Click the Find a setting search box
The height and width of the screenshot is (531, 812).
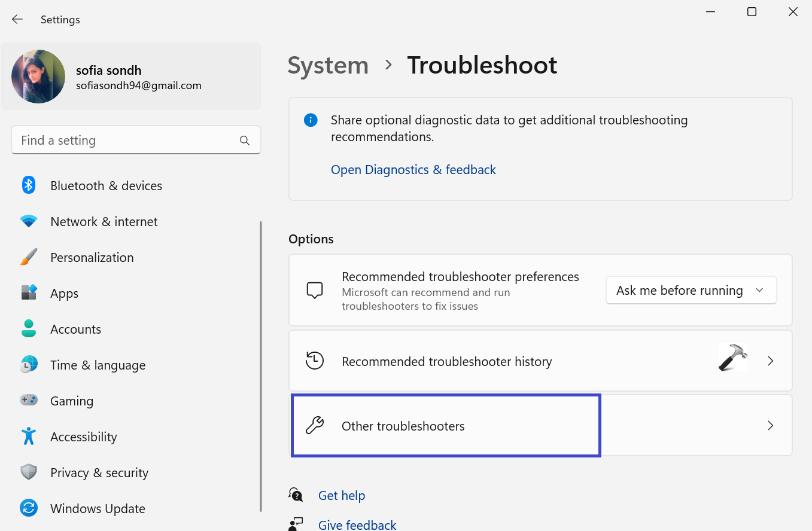(x=126, y=141)
